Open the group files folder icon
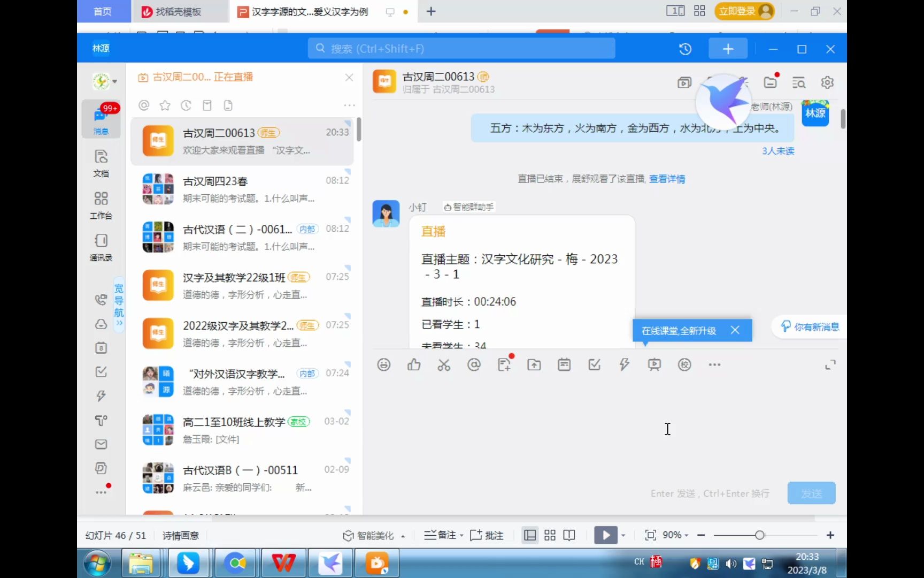 770,82
